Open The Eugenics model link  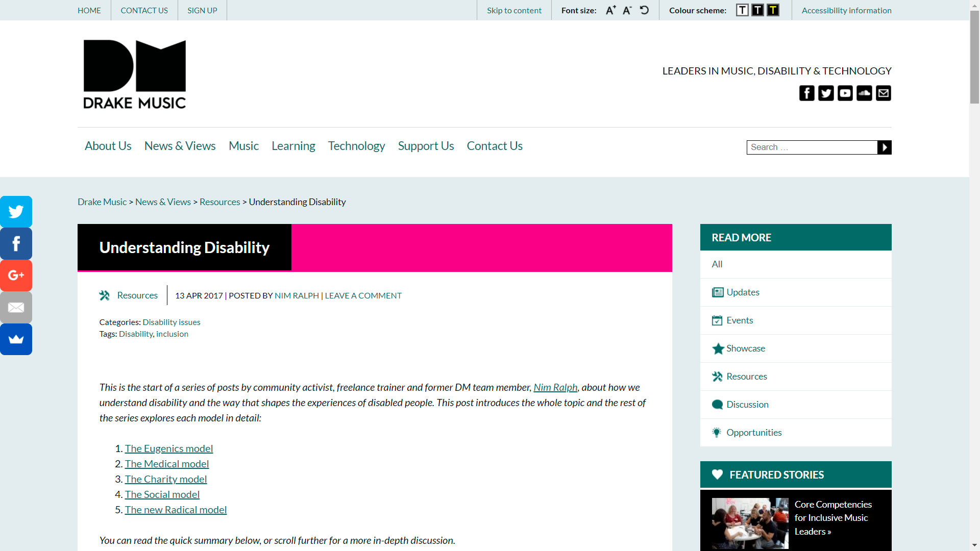tap(169, 448)
